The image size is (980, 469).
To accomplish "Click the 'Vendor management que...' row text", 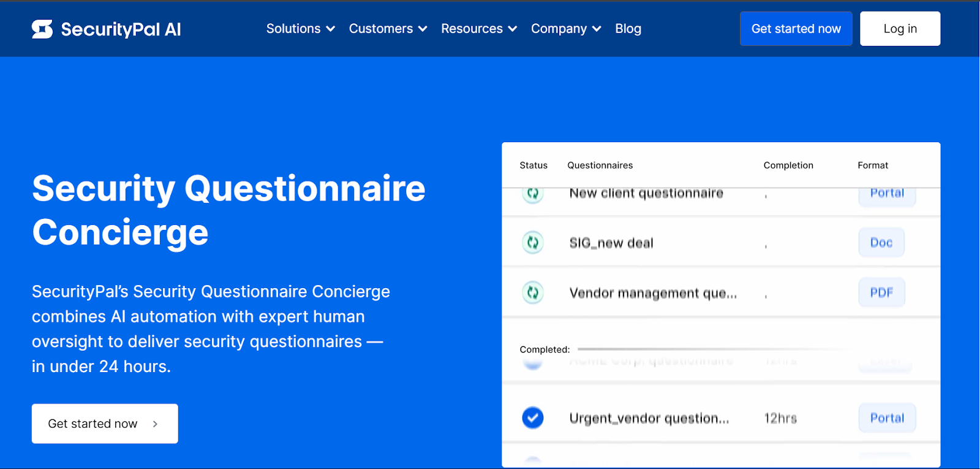I will click(x=653, y=293).
